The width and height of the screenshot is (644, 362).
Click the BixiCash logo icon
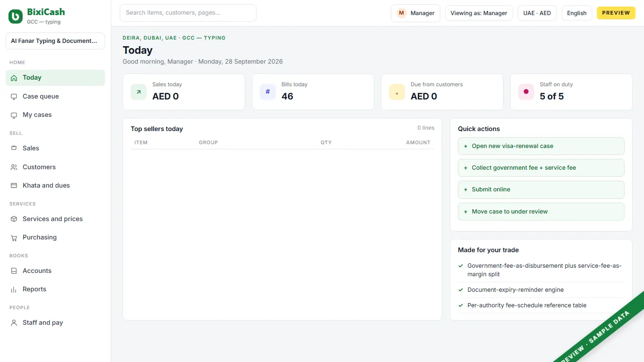click(x=16, y=16)
